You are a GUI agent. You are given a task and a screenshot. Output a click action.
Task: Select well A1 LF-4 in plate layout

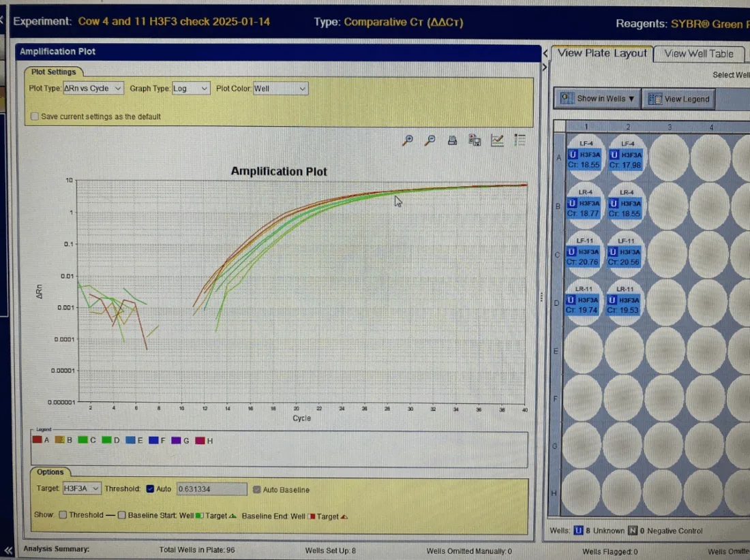[585, 156]
